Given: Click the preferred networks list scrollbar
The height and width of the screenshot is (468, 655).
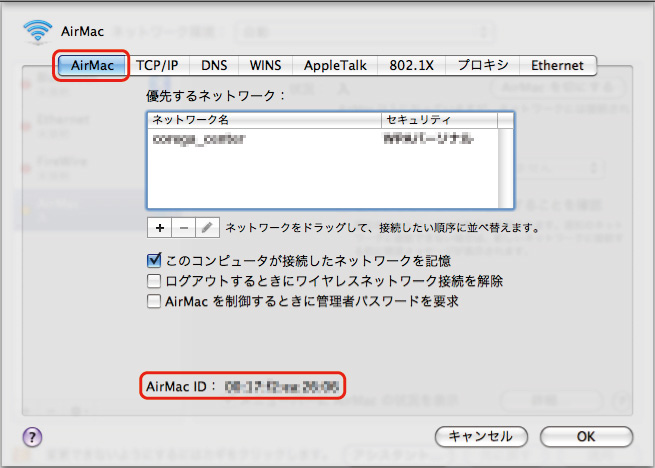Looking at the screenshot, I should coord(505,168).
